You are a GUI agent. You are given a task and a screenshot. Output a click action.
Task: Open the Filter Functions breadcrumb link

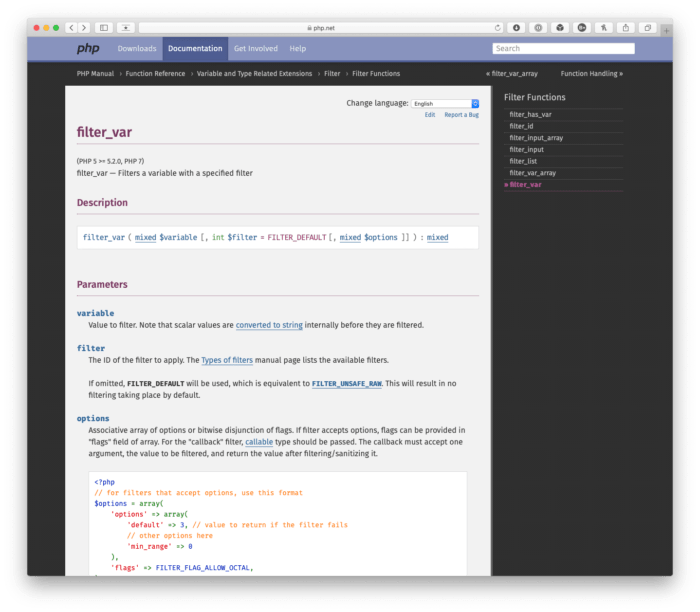click(376, 74)
